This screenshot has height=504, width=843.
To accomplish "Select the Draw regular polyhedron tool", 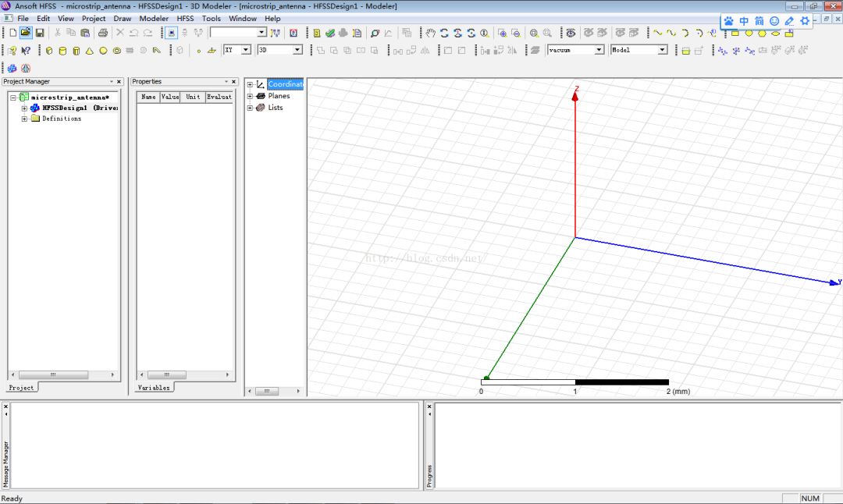I will click(76, 51).
